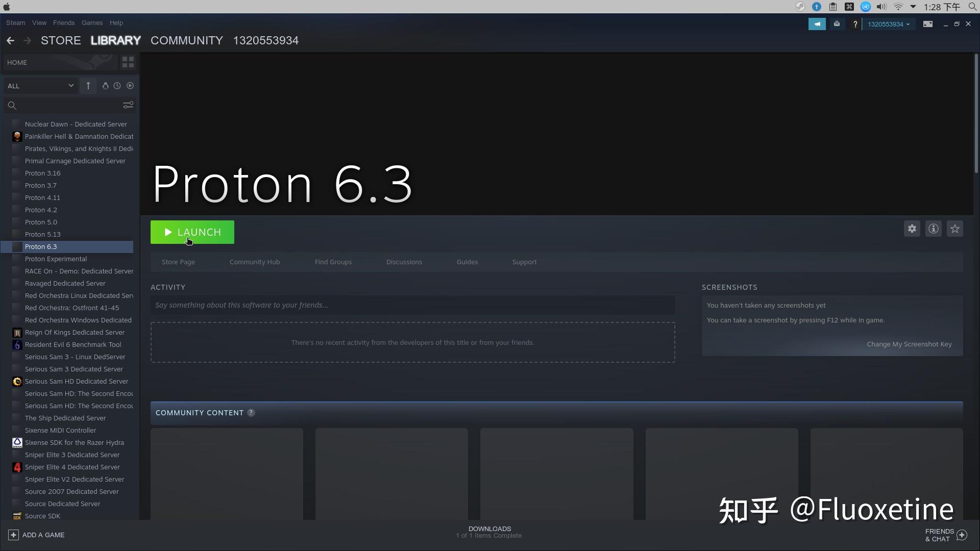Screen dimensions: 980x551
Task: Click the Downloads progress status
Action: click(x=489, y=532)
